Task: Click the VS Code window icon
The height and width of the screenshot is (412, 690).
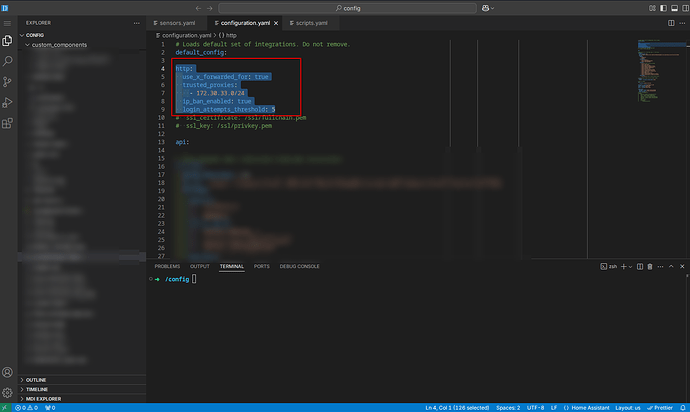Action: click(5, 8)
